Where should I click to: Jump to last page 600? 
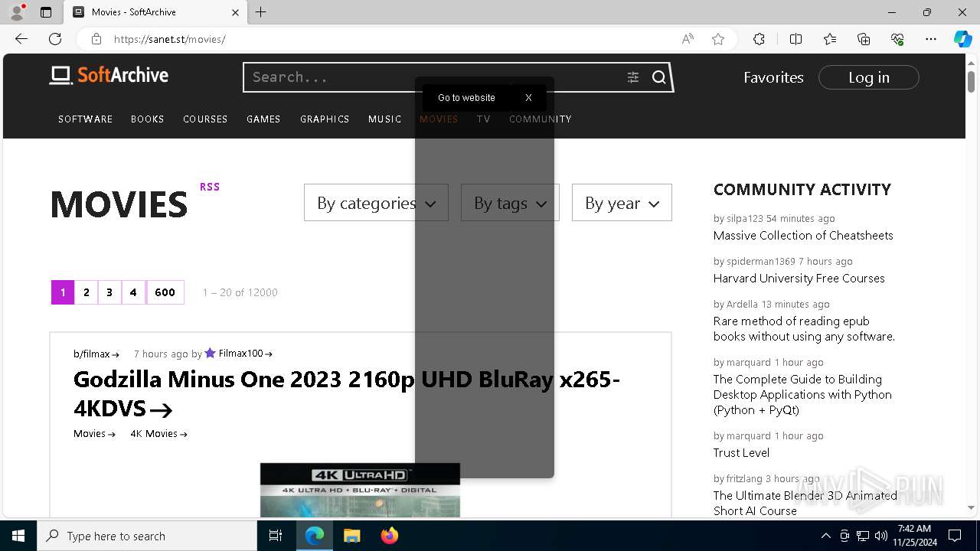[x=165, y=292]
